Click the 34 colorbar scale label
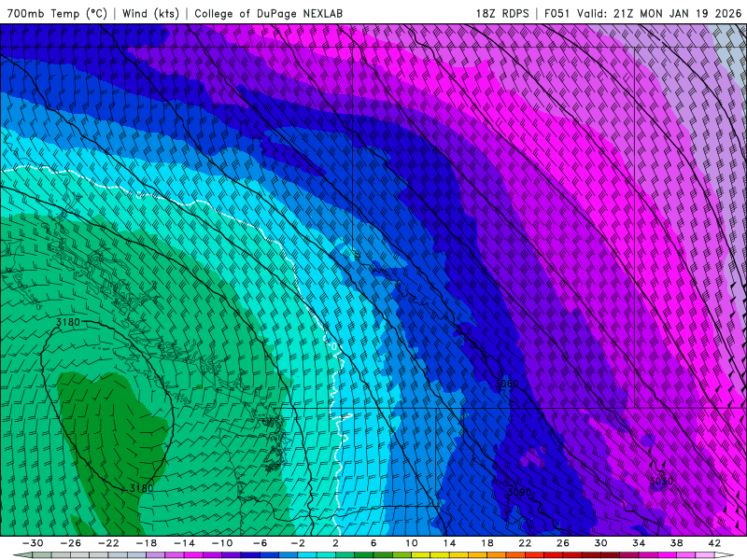The width and height of the screenshot is (747, 560). (x=639, y=543)
